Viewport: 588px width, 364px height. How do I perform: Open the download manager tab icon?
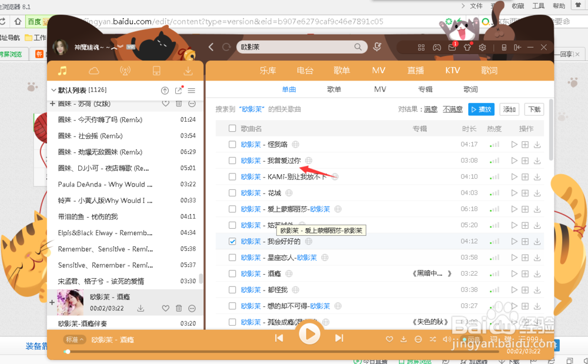coord(188,71)
